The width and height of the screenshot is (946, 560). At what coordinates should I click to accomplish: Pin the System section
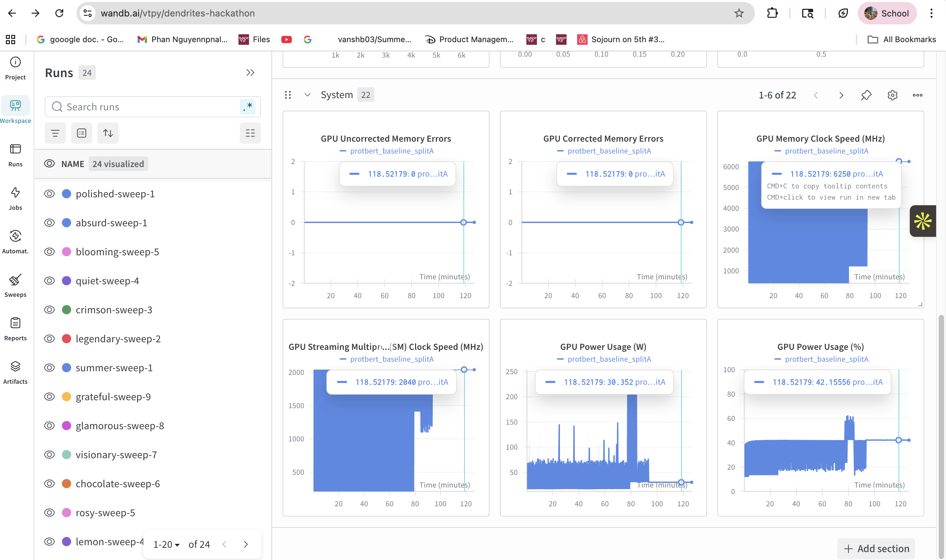[866, 95]
